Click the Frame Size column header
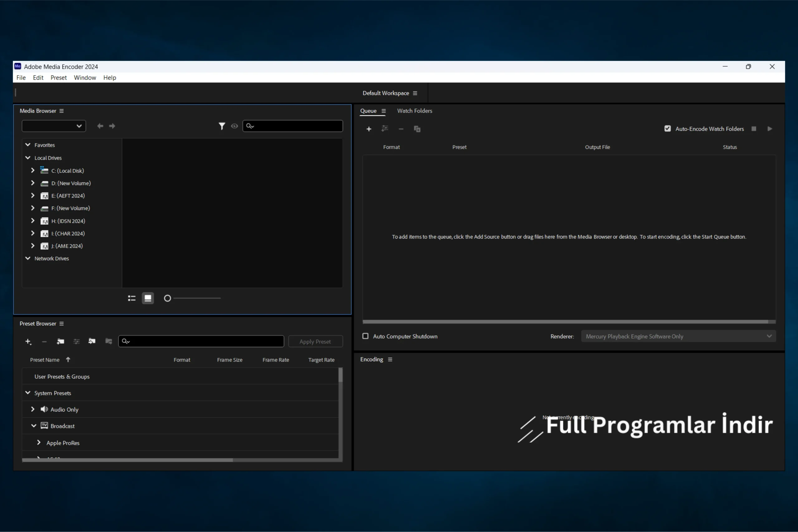The width and height of the screenshot is (798, 532). click(230, 360)
